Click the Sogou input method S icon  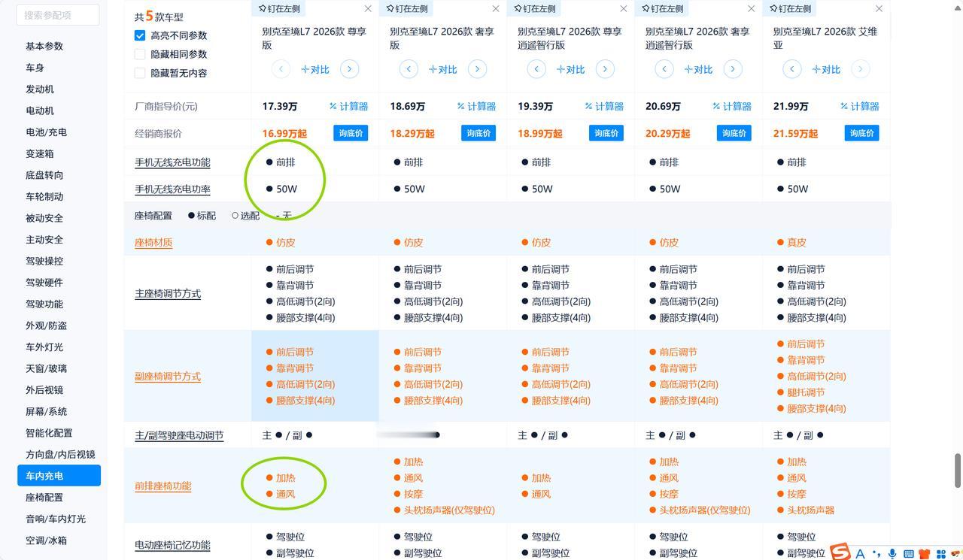tap(840, 552)
